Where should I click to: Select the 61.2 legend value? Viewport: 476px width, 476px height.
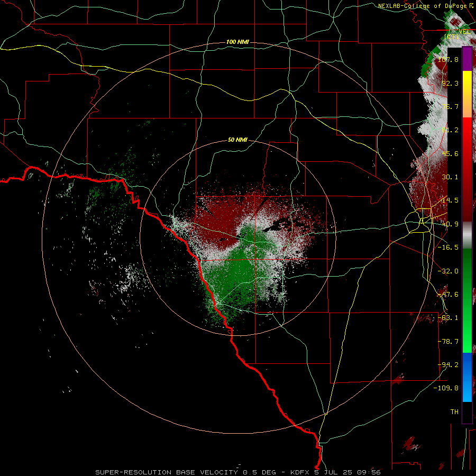click(450, 130)
